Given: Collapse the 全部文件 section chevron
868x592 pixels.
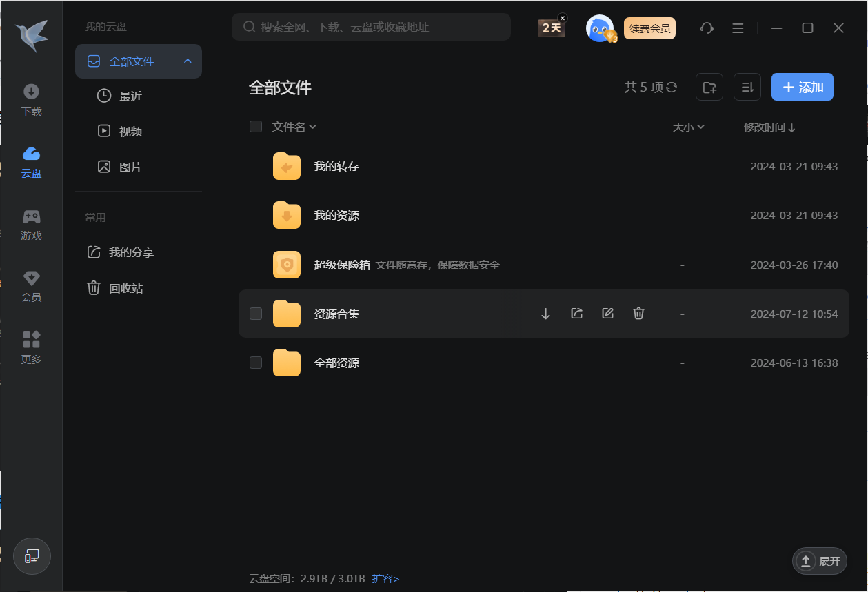Looking at the screenshot, I should click(188, 61).
